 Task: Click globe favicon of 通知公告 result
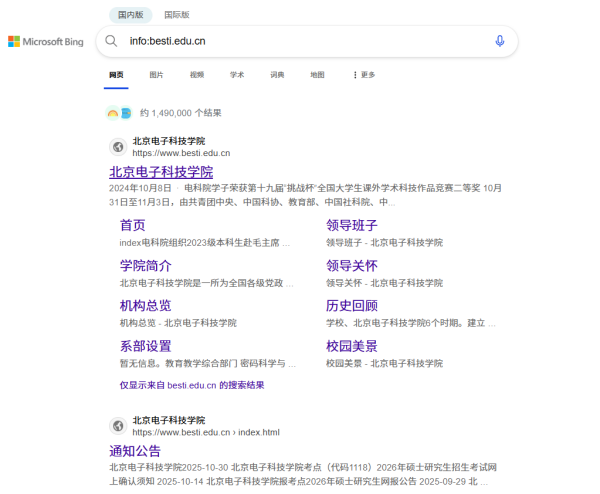(118, 426)
